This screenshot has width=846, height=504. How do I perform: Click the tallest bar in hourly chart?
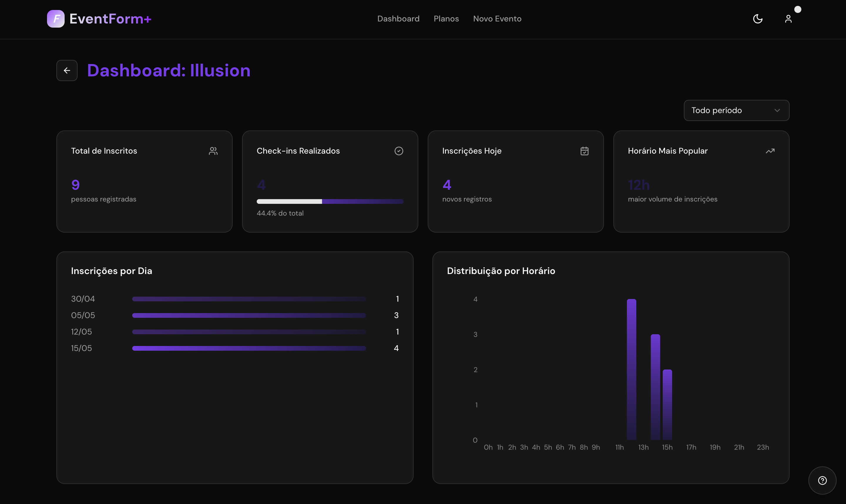631,369
